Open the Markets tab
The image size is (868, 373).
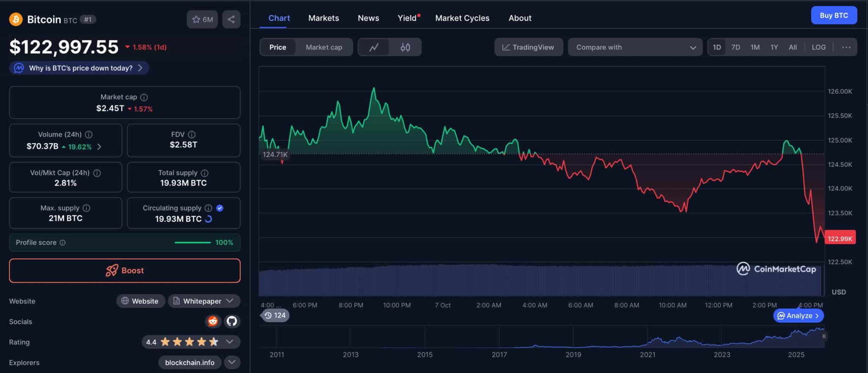tap(323, 18)
